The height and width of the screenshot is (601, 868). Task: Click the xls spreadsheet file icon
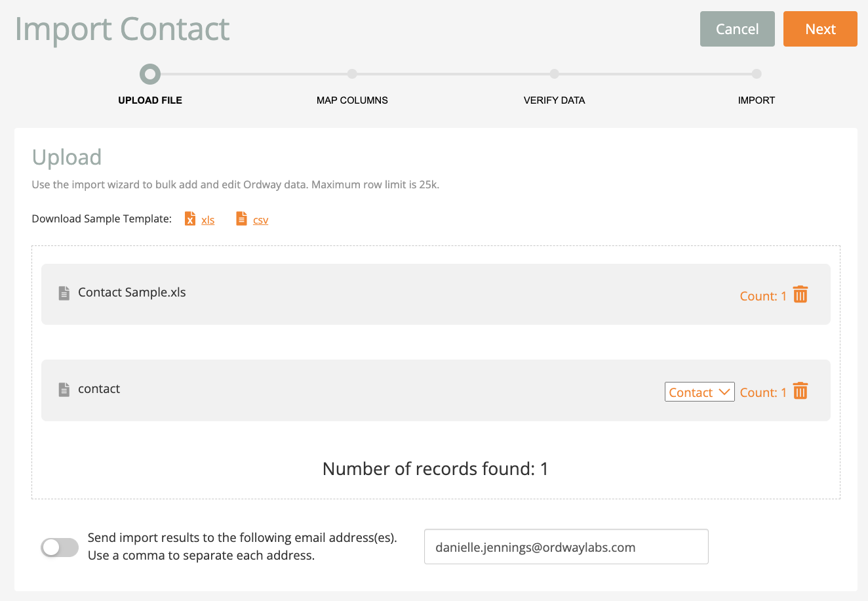[190, 218]
